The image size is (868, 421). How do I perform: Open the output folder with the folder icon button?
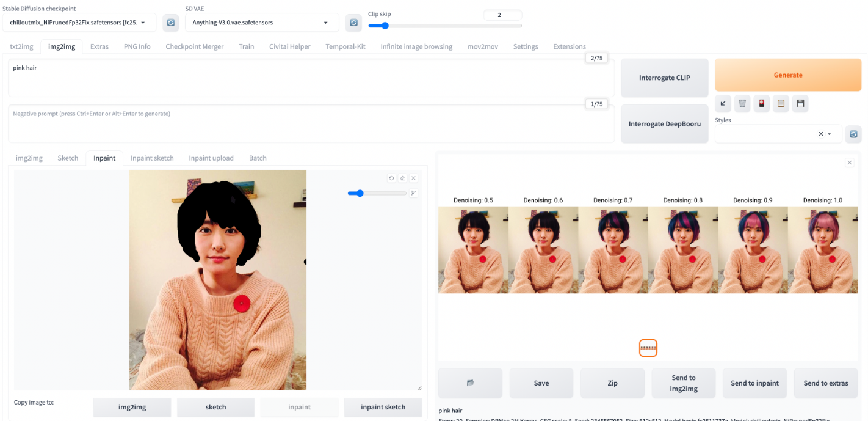click(470, 383)
